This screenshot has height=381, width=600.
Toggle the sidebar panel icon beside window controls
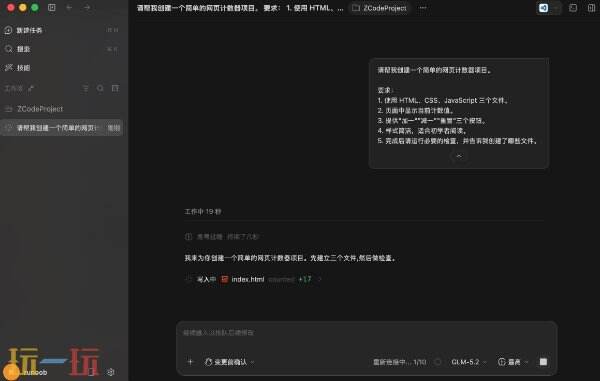coord(52,8)
